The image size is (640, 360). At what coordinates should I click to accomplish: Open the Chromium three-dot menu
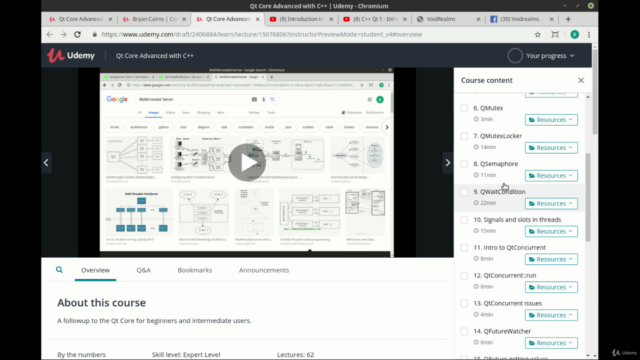[589, 35]
